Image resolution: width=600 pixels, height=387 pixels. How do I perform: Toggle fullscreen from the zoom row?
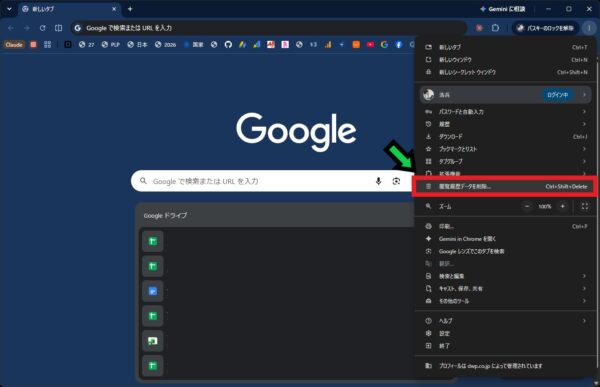click(585, 206)
